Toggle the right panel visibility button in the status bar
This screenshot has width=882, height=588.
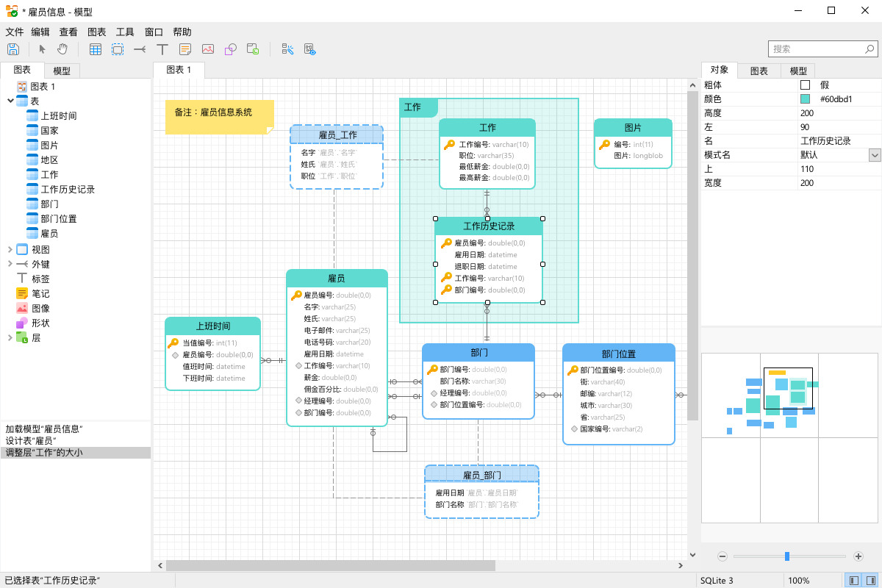871,581
